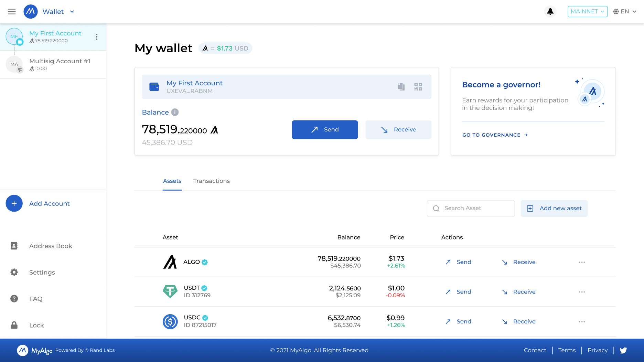Viewport: 644px width, 362px height.
Task: Click the ID 312769 text
Action: pos(197,296)
